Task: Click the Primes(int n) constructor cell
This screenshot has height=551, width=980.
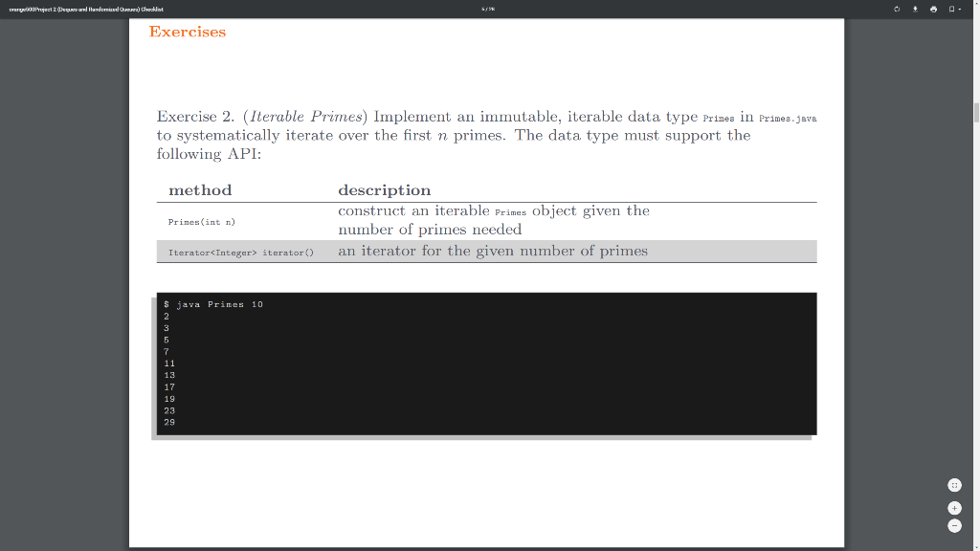Action: [x=201, y=221]
